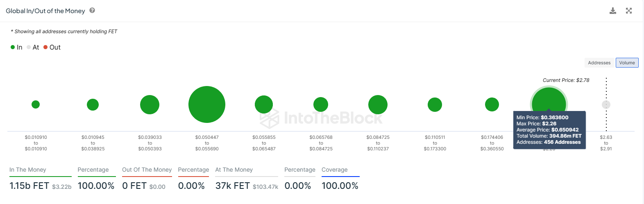
Task: Download the chart data
Action: click(613, 11)
